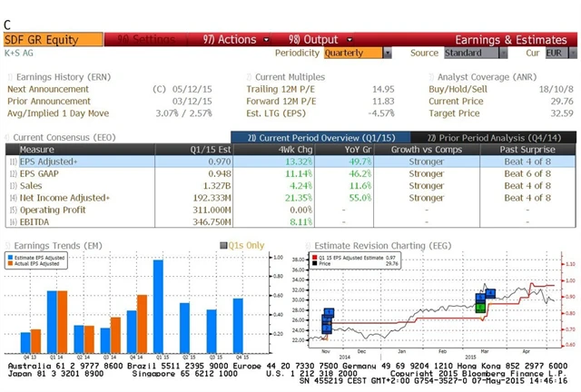This screenshot has width=581, height=392.
Task: Click the Earnings Trends (EM) section icon
Action: coord(9,244)
